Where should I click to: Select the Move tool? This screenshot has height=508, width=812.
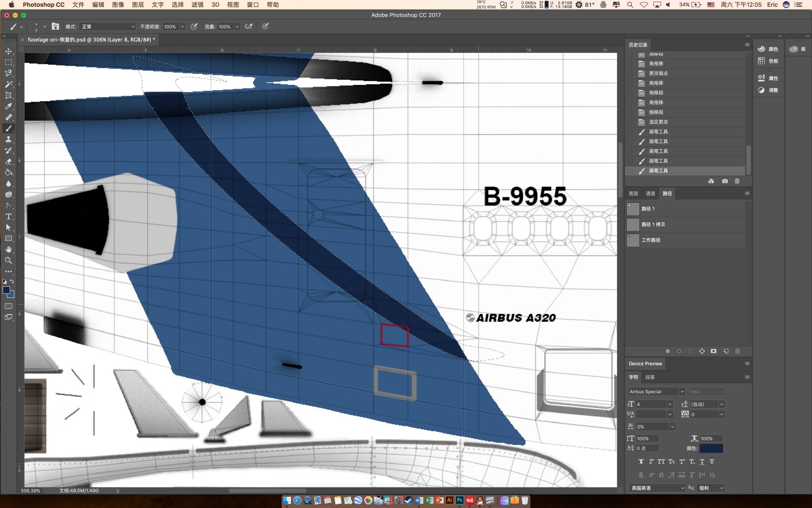click(x=8, y=51)
